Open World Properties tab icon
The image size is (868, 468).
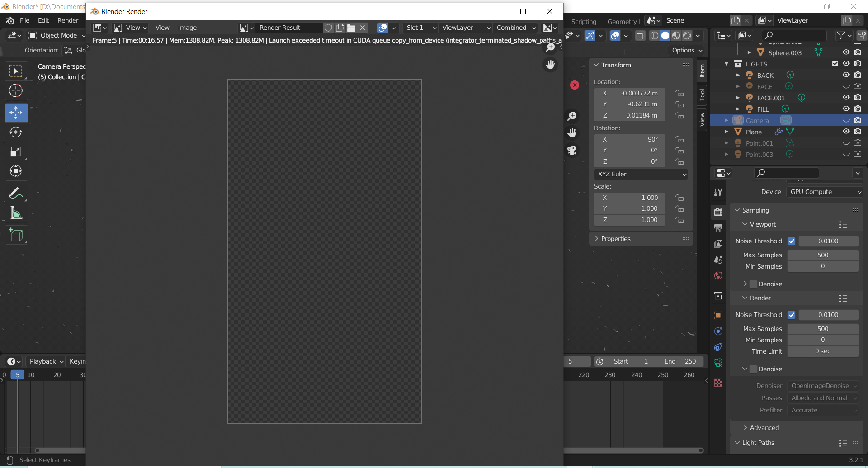tap(718, 276)
